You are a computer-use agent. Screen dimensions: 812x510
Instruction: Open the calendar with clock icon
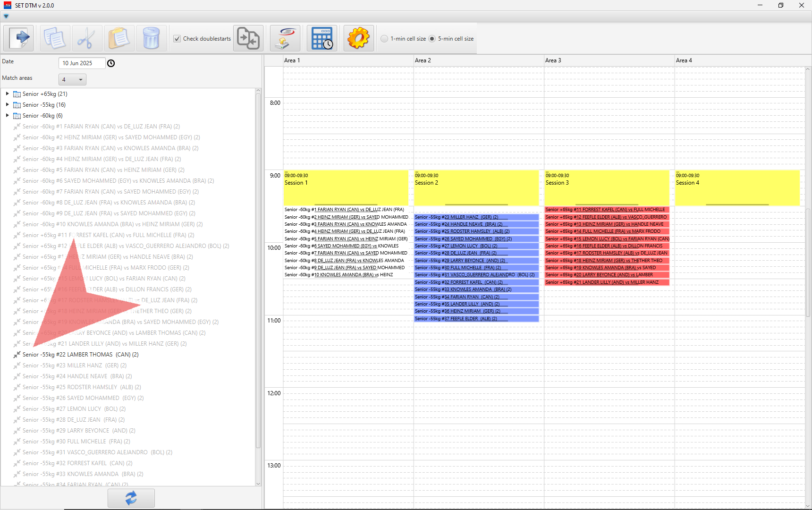[x=322, y=38]
